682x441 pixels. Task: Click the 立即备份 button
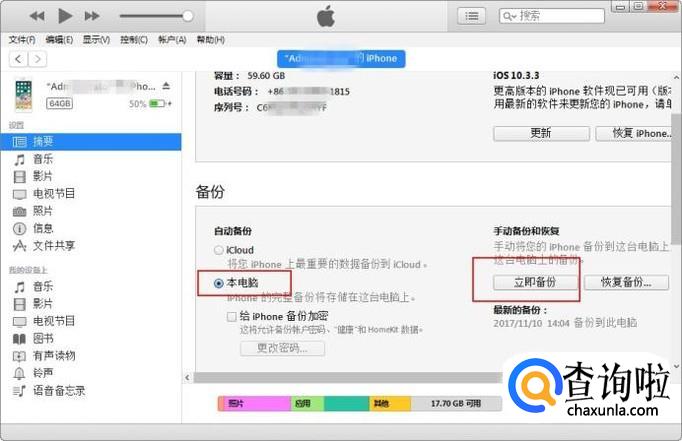click(x=535, y=282)
